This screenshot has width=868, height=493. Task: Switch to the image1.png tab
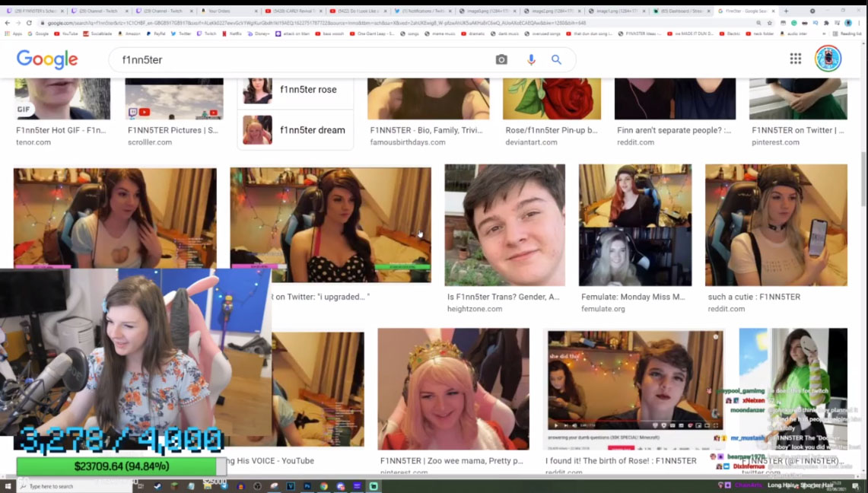(x=617, y=11)
